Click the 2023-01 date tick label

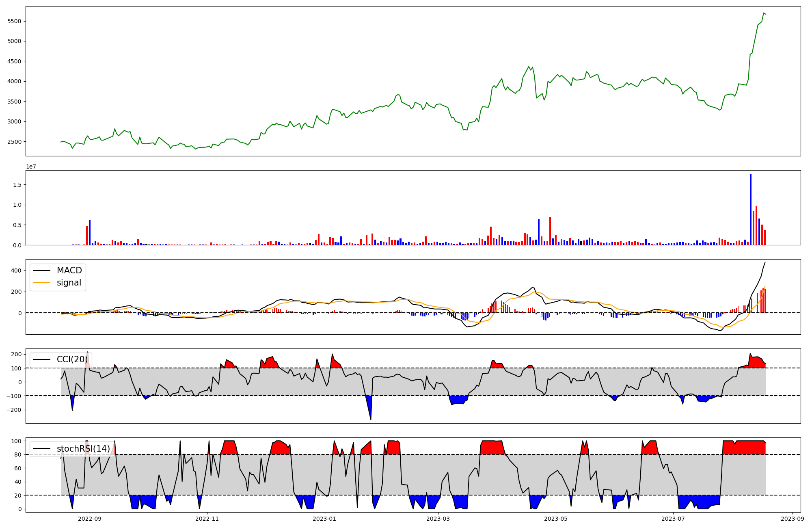pos(325,518)
